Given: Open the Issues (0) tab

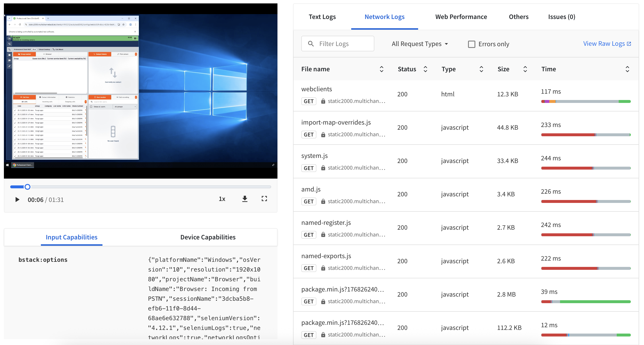Looking at the screenshot, I should pos(561,17).
